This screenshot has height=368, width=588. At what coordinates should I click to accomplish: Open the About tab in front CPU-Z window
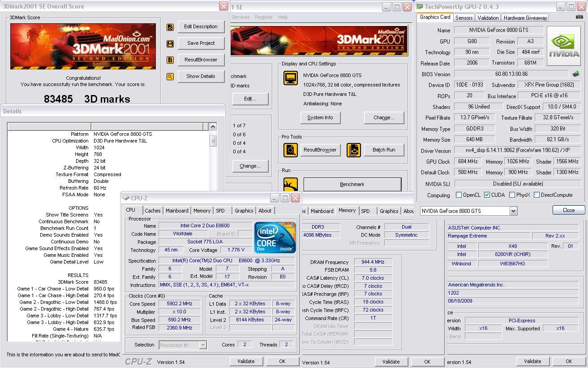(265, 211)
